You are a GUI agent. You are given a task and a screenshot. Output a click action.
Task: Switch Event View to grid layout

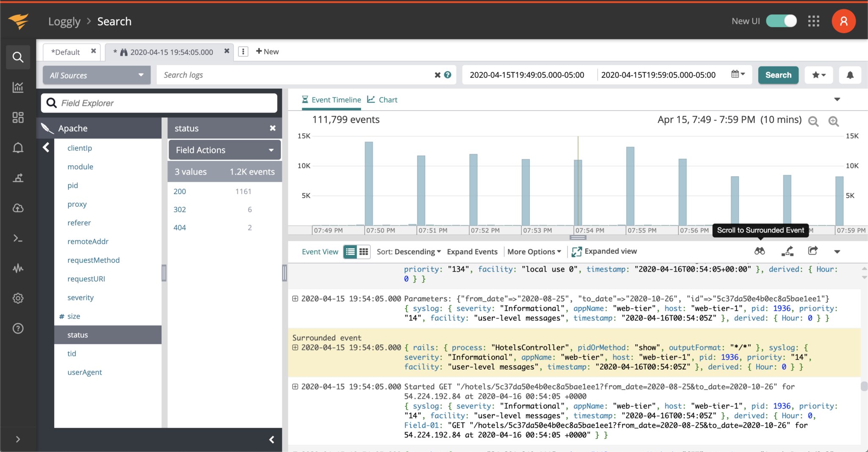pyautogui.click(x=364, y=251)
